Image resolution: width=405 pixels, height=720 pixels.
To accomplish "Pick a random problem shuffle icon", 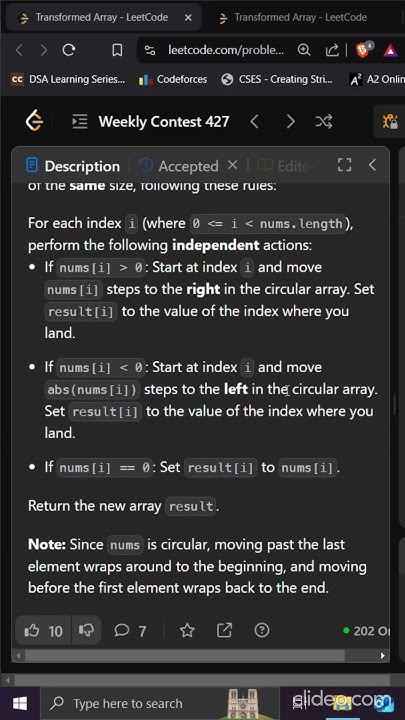I will 324,122.
